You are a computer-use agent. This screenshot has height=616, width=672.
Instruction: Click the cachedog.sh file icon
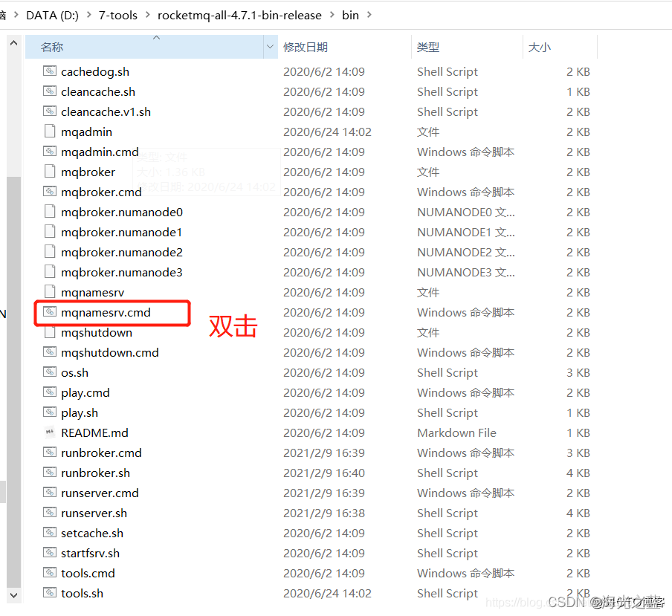coord(50,71)
